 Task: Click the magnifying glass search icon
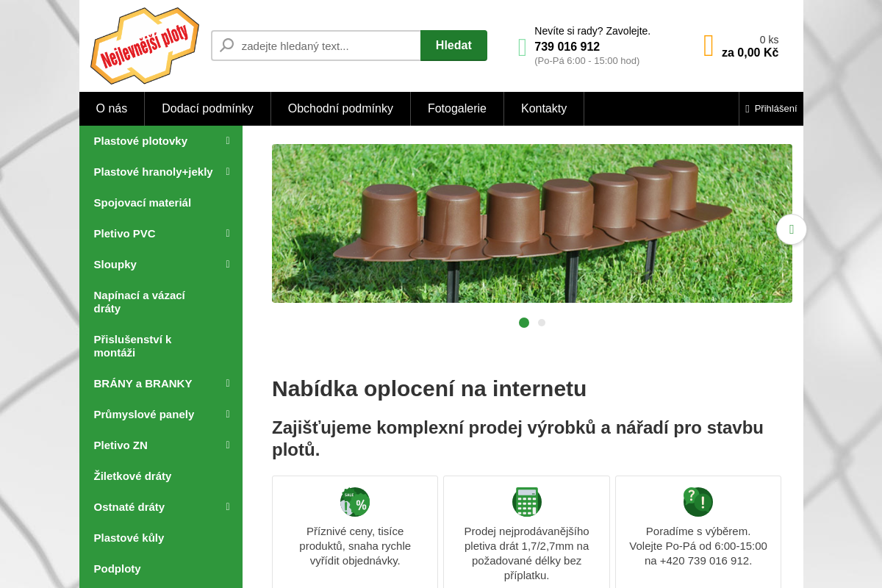coord(226,45)
